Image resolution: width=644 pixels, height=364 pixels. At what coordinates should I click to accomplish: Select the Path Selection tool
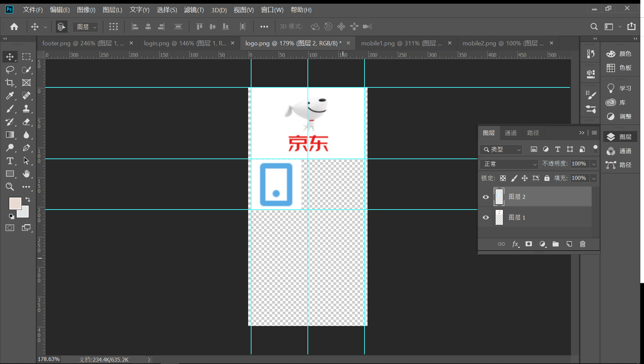tap(26, 161)
